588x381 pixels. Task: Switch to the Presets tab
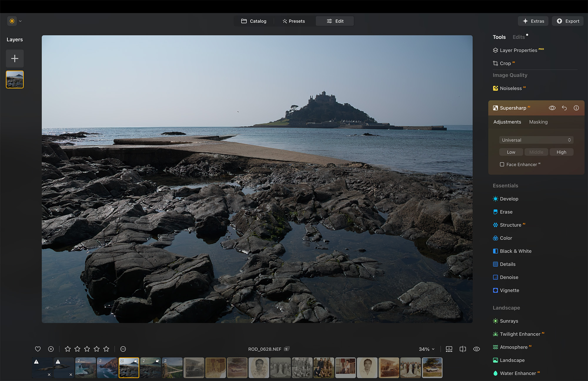[293, 21]
